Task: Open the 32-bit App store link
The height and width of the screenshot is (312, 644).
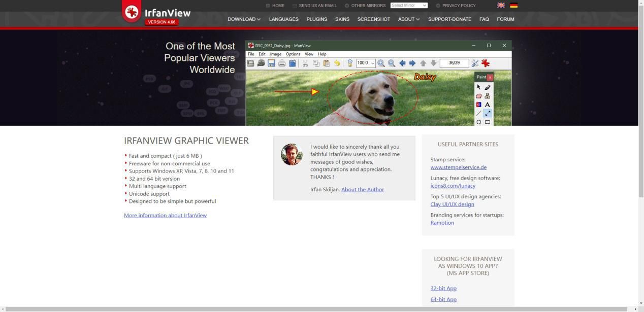Action: (443, 288)
